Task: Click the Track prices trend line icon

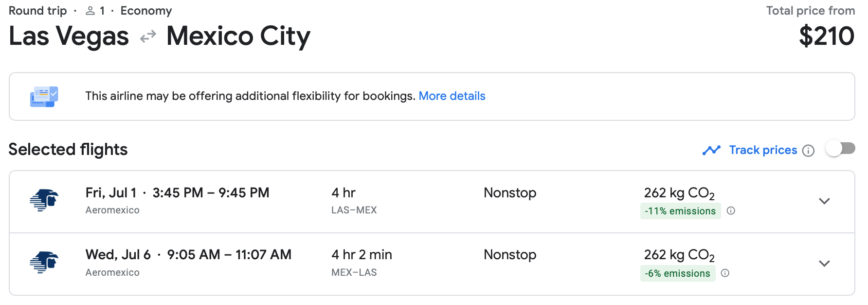Action: click(711, 150)
